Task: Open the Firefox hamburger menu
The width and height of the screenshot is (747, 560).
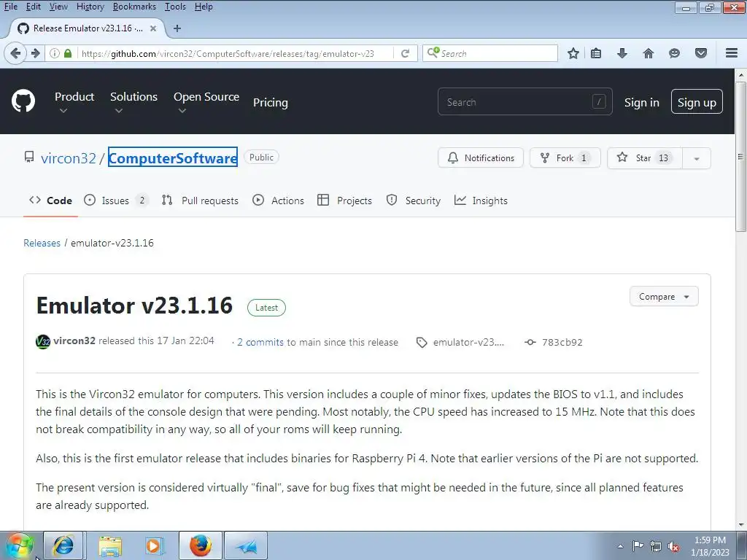Action: (x=732, y=53)
